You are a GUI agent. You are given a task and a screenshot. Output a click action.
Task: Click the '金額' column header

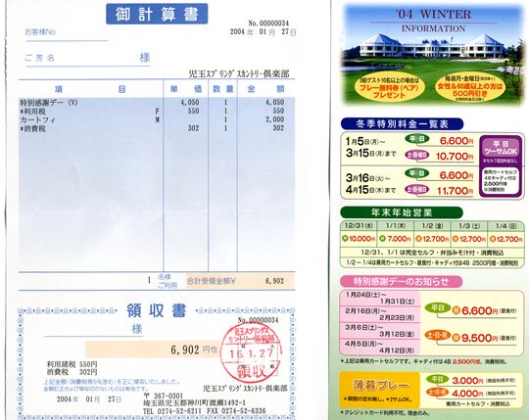(x=266, y=89)
